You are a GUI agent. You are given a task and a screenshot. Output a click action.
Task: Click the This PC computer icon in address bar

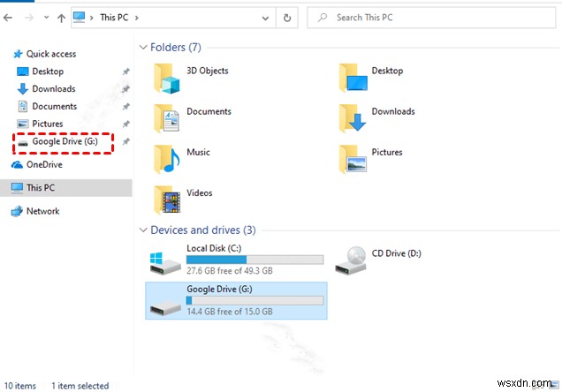[80, 17]
